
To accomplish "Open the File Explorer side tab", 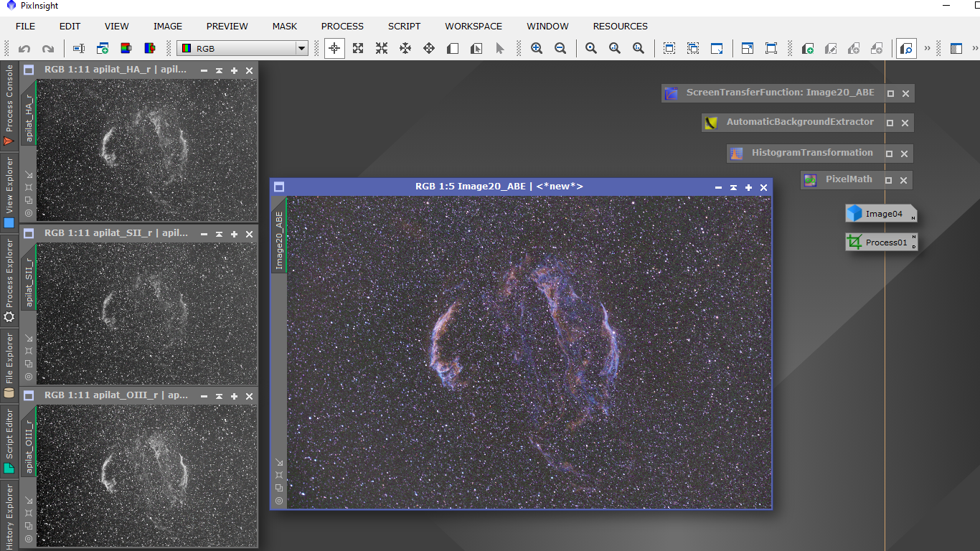I will pyautogui.click(x=9, y=365).
